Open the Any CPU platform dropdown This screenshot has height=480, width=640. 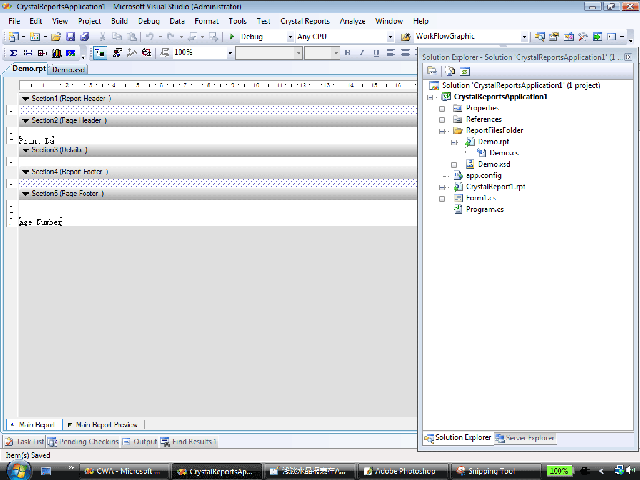(390, 37)
